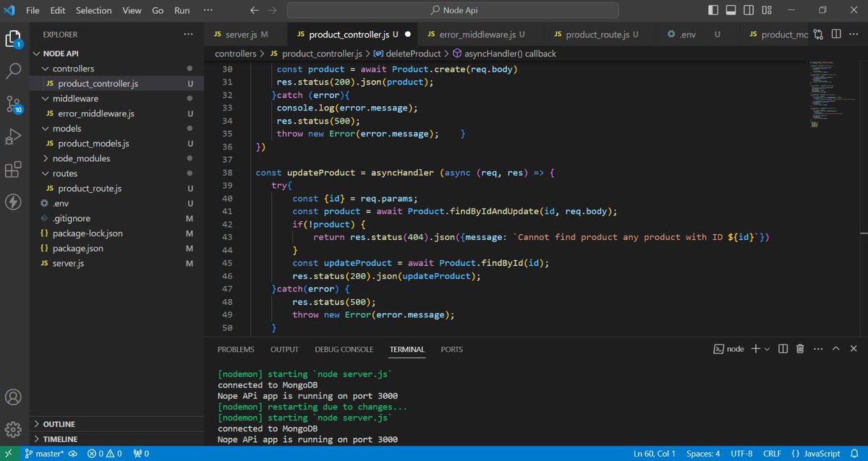The width and height of the screenshot is (868, 461).
Task: Expand the OUTLINE section
Action: tap(116, 424)
